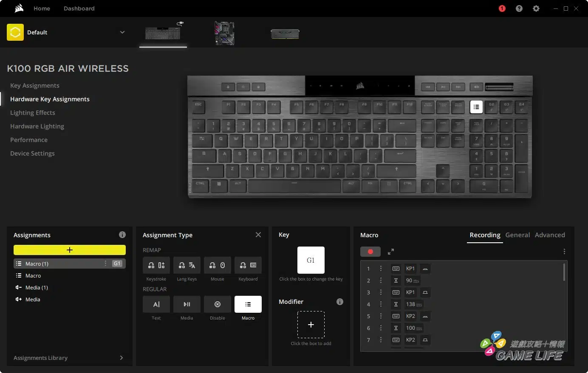
Task: Select the Media assignment type
Action: click(x=187, y=304)
